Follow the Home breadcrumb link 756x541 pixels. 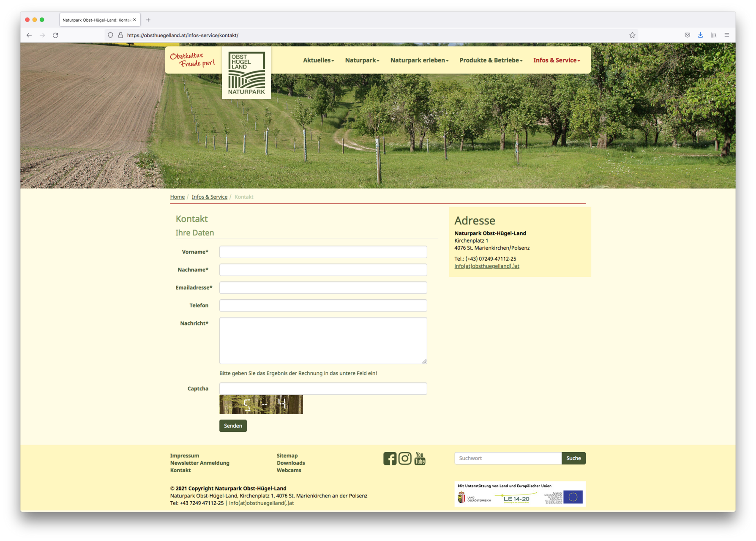point(177,197)
